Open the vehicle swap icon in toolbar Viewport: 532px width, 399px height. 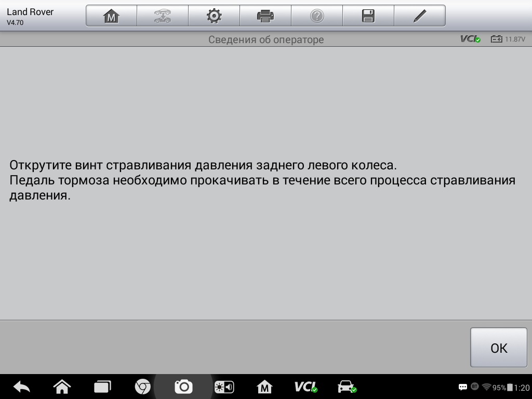click(x=163, y=16)
